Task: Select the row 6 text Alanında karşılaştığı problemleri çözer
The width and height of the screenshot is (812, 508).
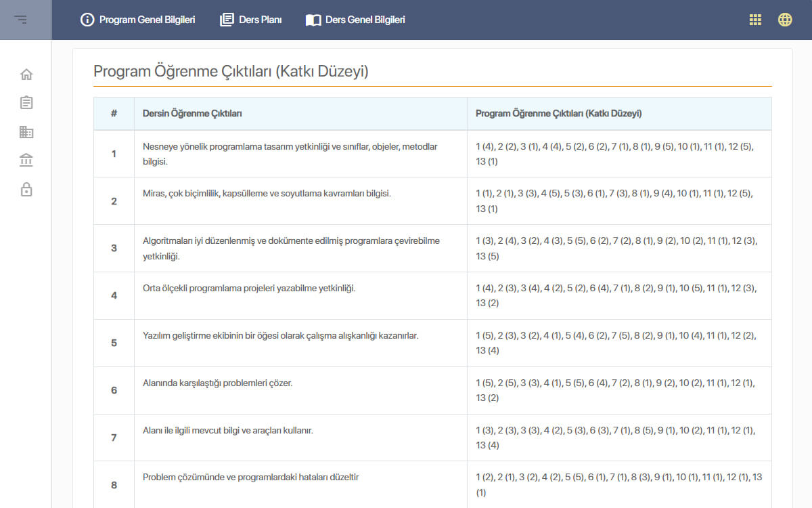Action: [217, 383]
